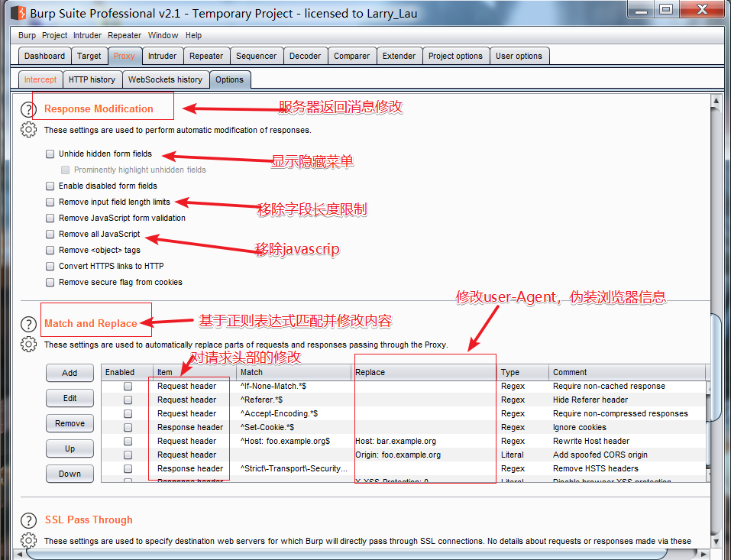Select the '^Strict\-Transport\-Security...' match cell

pos(294,468)
